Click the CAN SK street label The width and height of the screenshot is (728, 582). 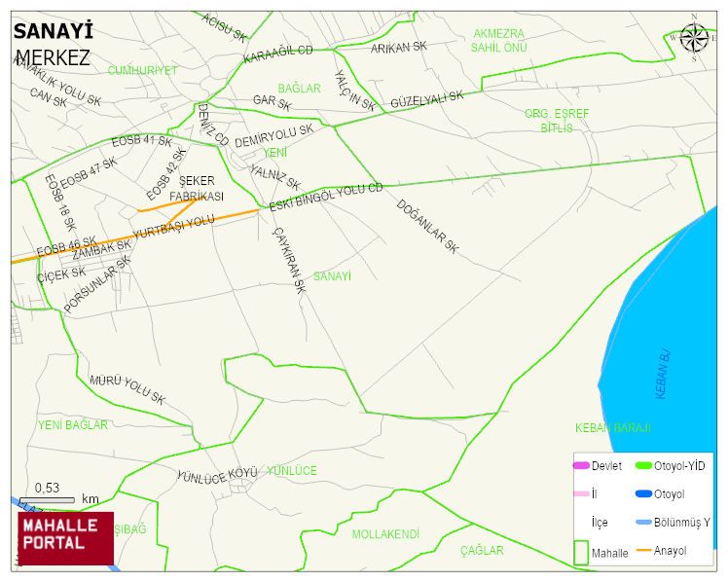click(x=49, y=97)
